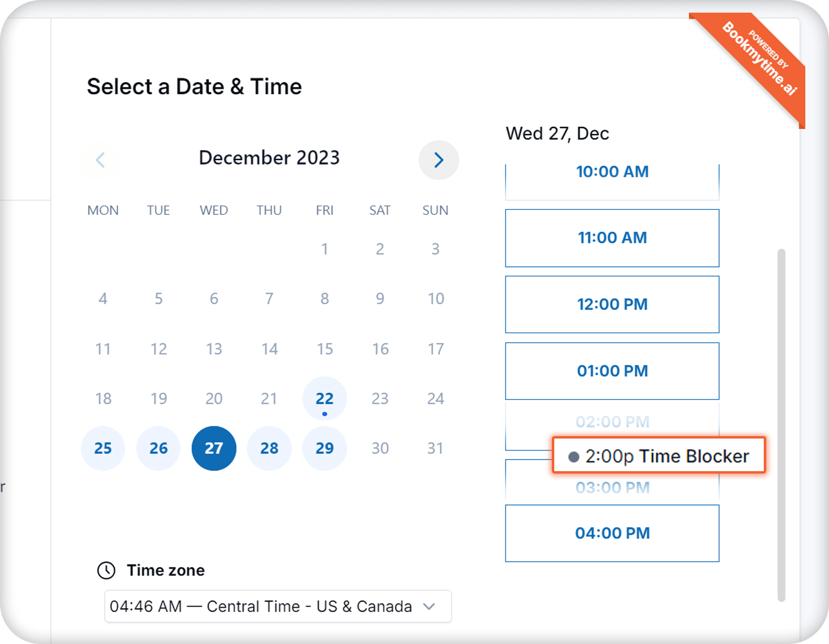The width and height of the screenshot is (829, 644).
Task: Click the selected date December 27
Action: point(214,448)
